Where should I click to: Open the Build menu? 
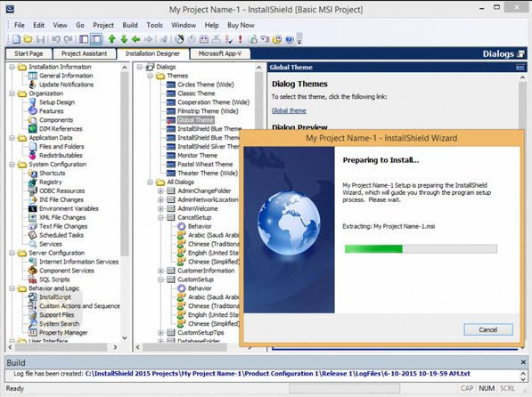(x=130, y=25)
